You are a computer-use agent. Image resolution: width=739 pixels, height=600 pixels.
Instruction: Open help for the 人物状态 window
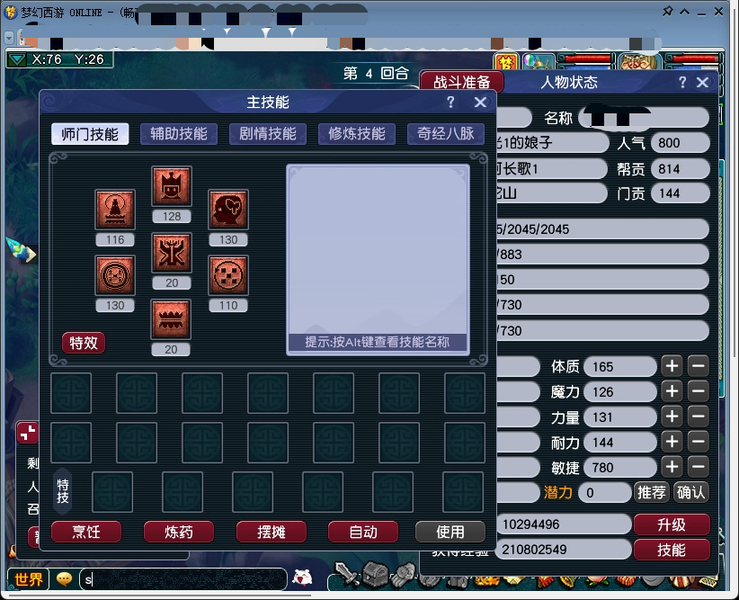tap(682, 82)
